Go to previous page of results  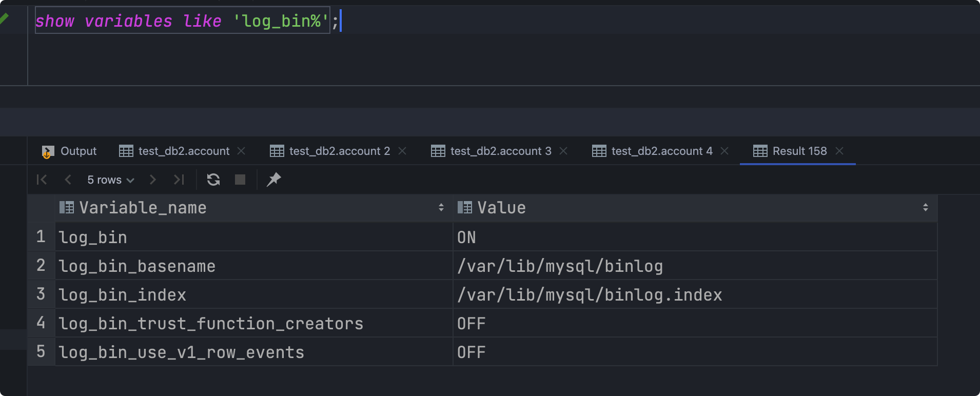pos(68,180)
